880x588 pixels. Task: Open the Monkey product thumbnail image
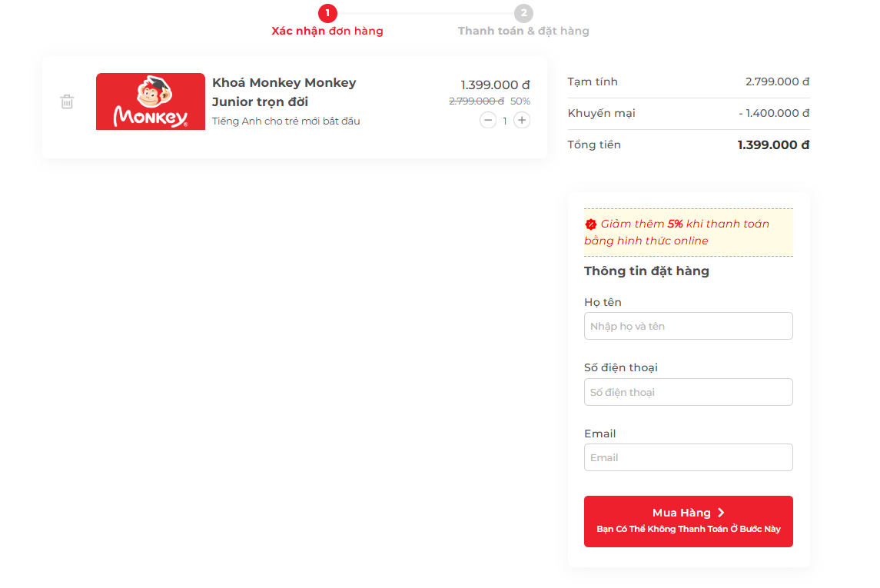point(151,101)
